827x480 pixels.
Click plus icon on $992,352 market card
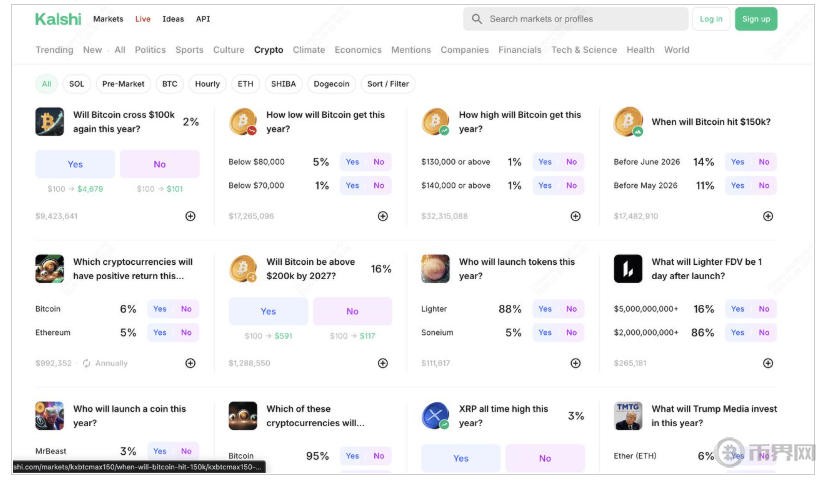190,363
